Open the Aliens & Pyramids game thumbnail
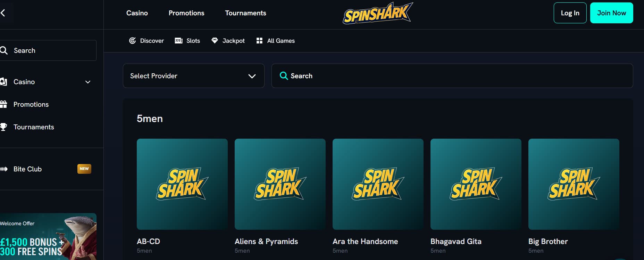The width and height of the screenshot is (644, 260). 280,184
